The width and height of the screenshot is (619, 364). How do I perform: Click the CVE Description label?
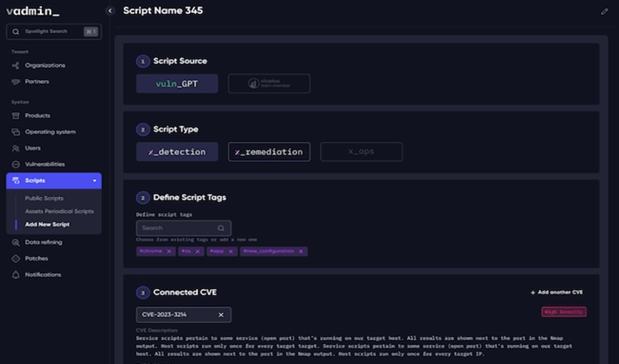point(157,331)
